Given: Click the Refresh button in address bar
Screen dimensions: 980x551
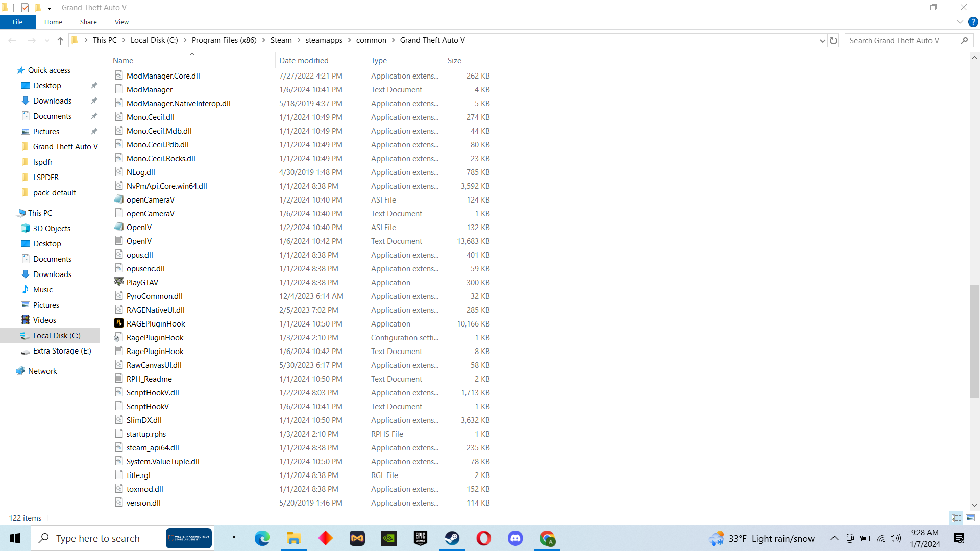Looking at the screenshot, I should (x=834, y=41).
